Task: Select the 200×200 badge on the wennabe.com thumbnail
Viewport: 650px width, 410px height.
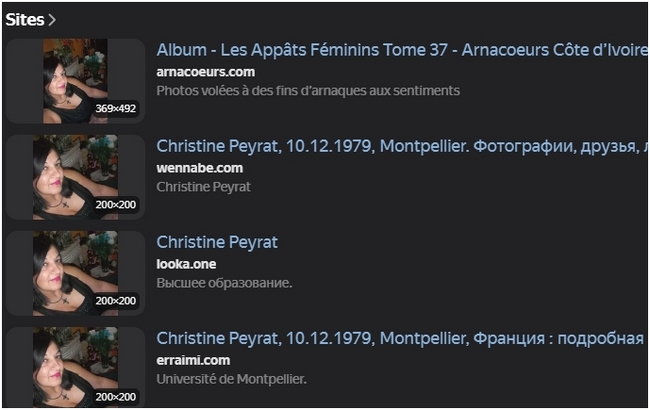Action: 116,204
